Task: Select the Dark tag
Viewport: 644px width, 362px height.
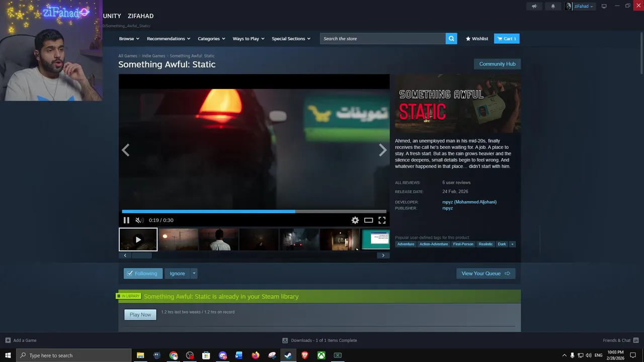Action: (x=502, y=244)
